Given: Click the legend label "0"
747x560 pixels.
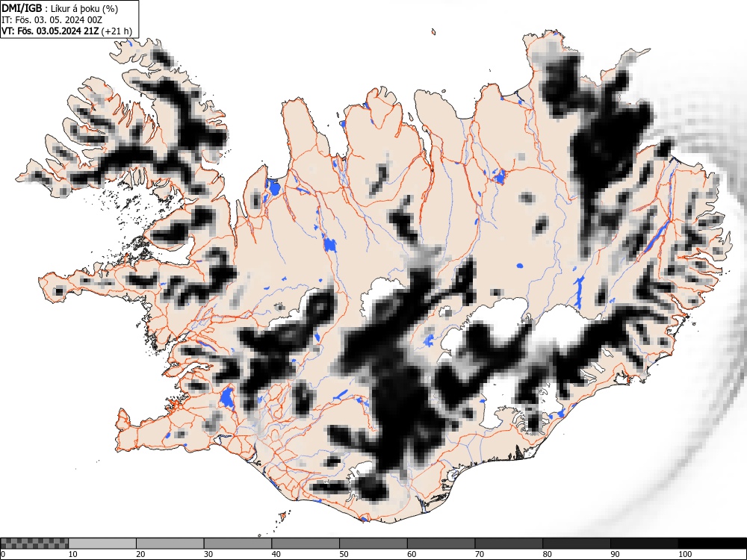Looking at the screenshot, I should coord(3,554).
